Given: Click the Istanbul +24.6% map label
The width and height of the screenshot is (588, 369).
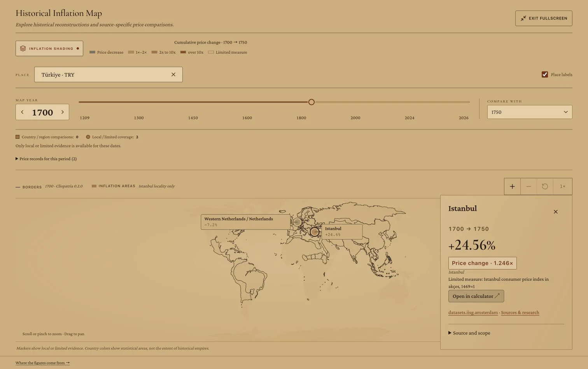Looking at the screenshot, I should tap(342, 232).
